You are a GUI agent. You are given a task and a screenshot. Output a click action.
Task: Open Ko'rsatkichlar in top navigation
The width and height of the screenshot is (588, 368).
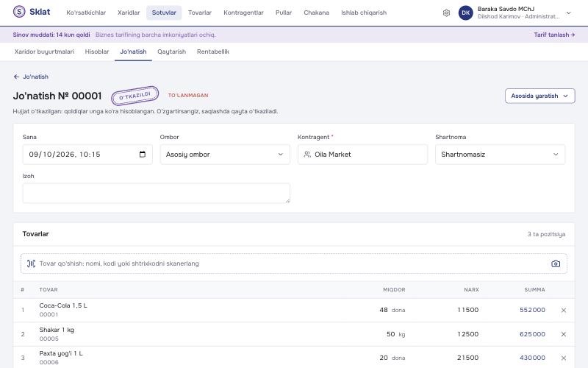pos(86,13)
